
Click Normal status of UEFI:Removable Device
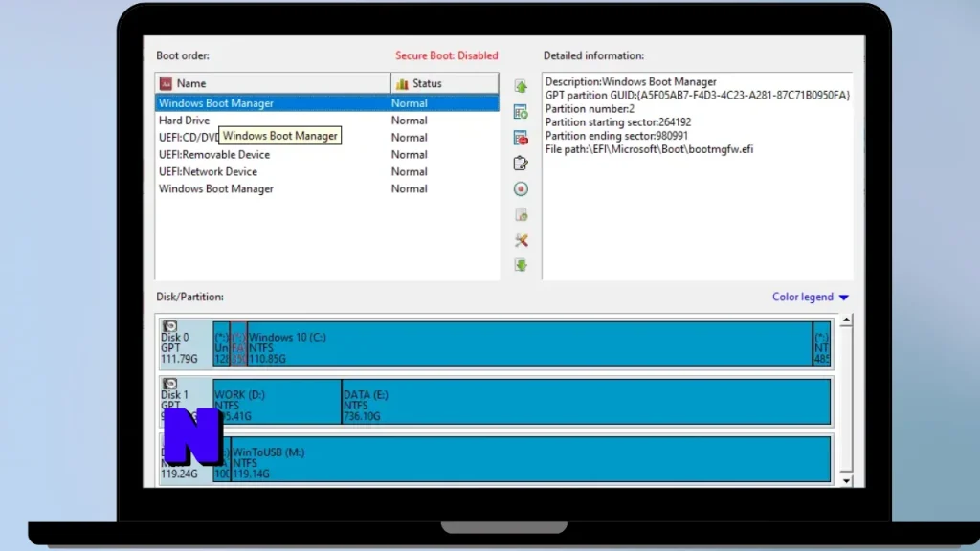pyautogui.click(x=409, y=154)
